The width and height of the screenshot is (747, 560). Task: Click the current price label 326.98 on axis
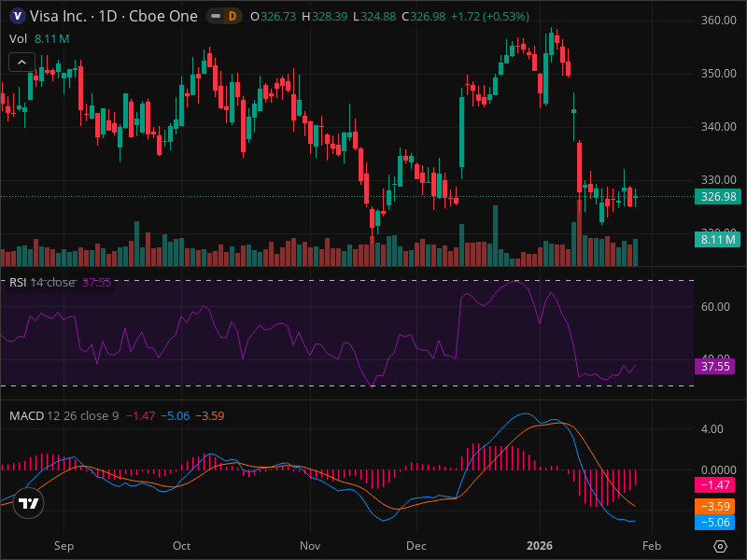coord(718,196)
